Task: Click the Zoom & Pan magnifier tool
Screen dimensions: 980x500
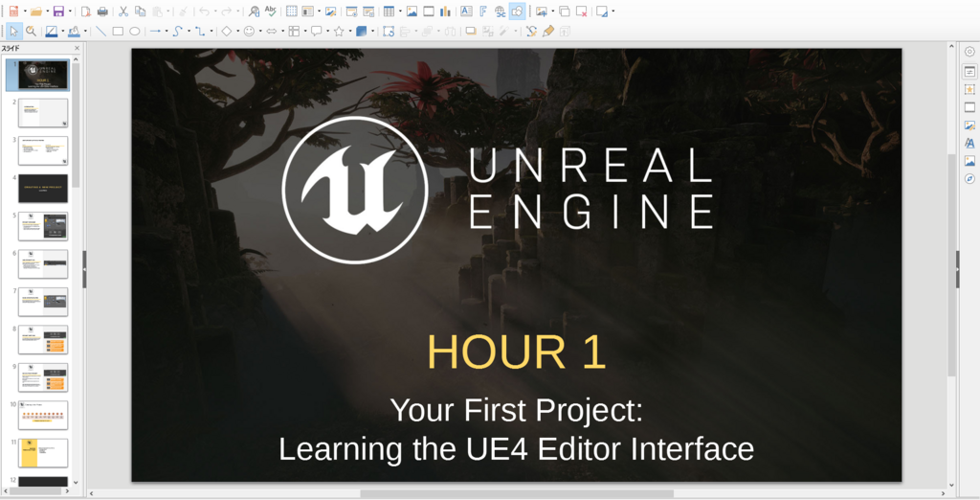Action: (x=31, y=32)
